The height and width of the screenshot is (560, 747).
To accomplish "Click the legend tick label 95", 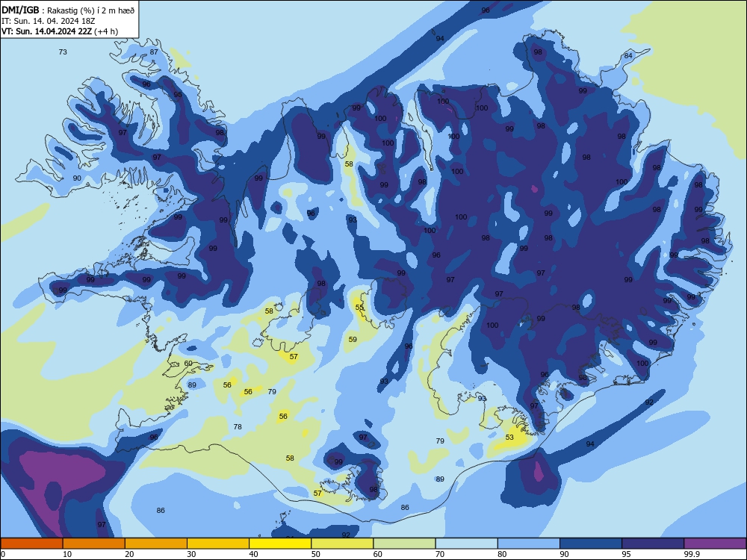I will [x=626, y=554].
